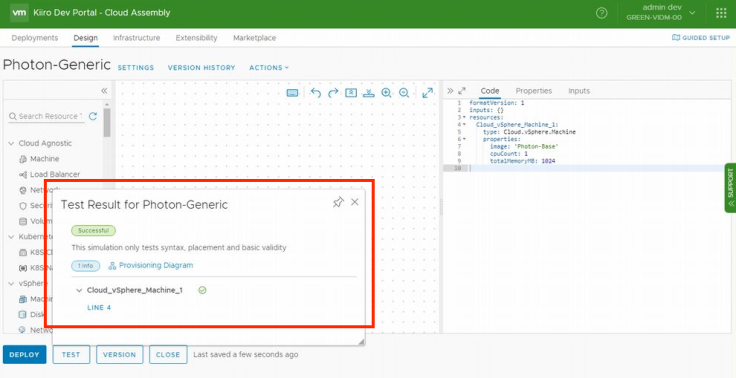This screenshot has height=378, width=736.
Task: Switch to the Properties tab
Action: [534, 91]
